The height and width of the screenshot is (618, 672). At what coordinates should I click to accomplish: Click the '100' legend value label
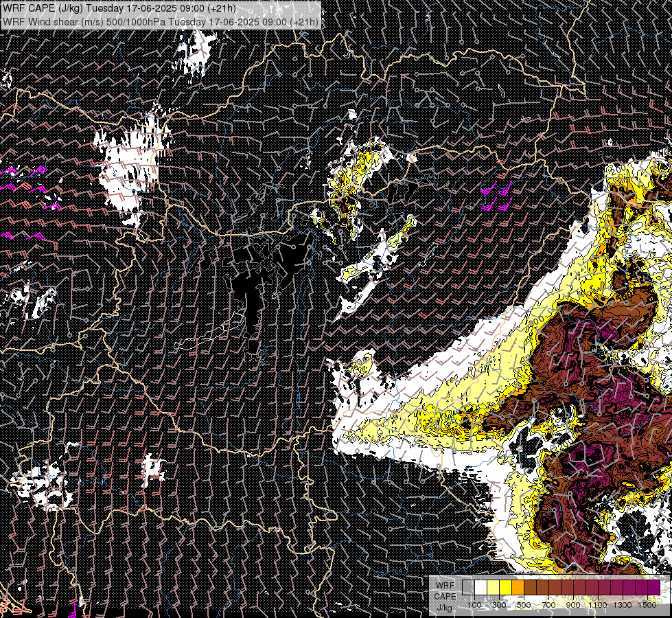[x=474, y=605]
